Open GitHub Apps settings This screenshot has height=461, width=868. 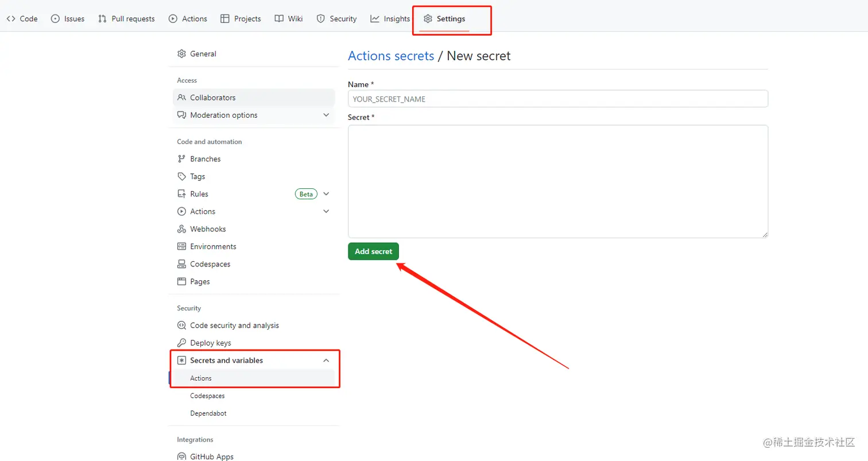coord(254,457)
